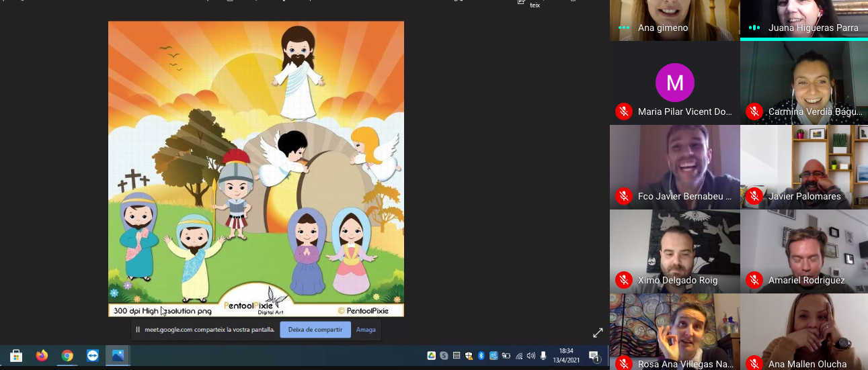Stop sharing with Deixa de compartir
Image resolution: width=868 pixels, height=370 pixels.
click(x=315, y=330)
